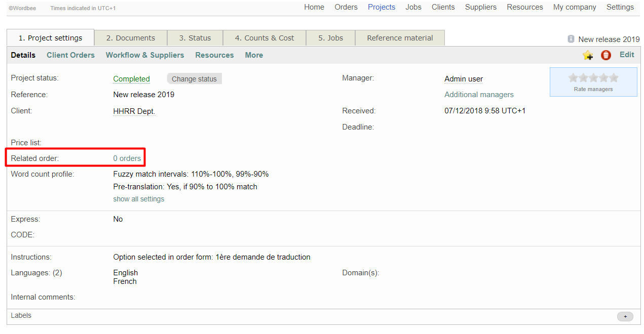This screenshot has height=334, width=644.
Task: Click the yellow star add-to-favorites icon
Action: 588,55
